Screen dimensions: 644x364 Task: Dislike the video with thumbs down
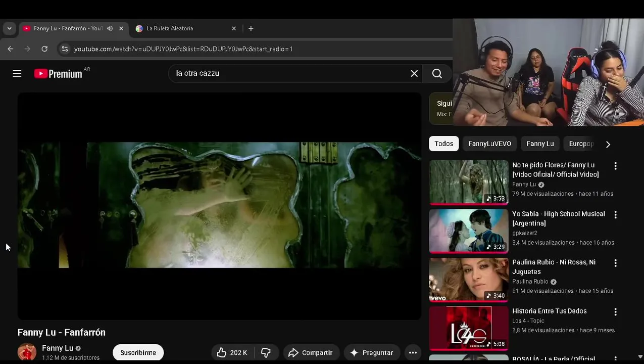pyautogui.click(x=266, y=352)
